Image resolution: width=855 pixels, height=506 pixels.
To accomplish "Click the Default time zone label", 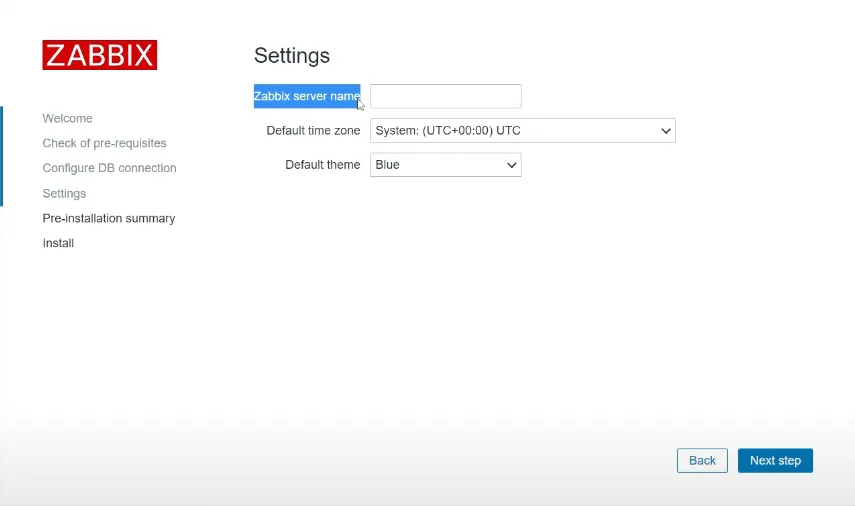I will click(313, 131).
